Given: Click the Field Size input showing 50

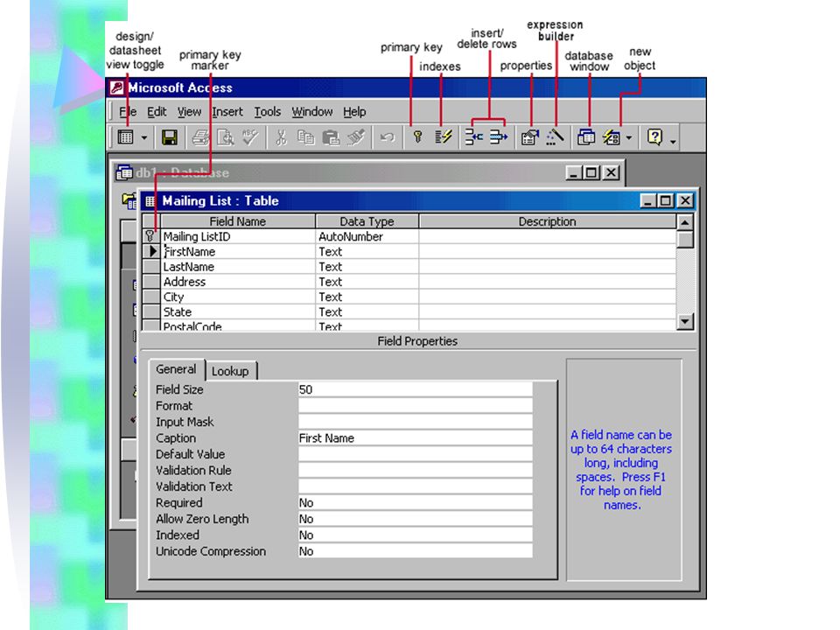Looking at the screenshot, I should tap(415, 390).
